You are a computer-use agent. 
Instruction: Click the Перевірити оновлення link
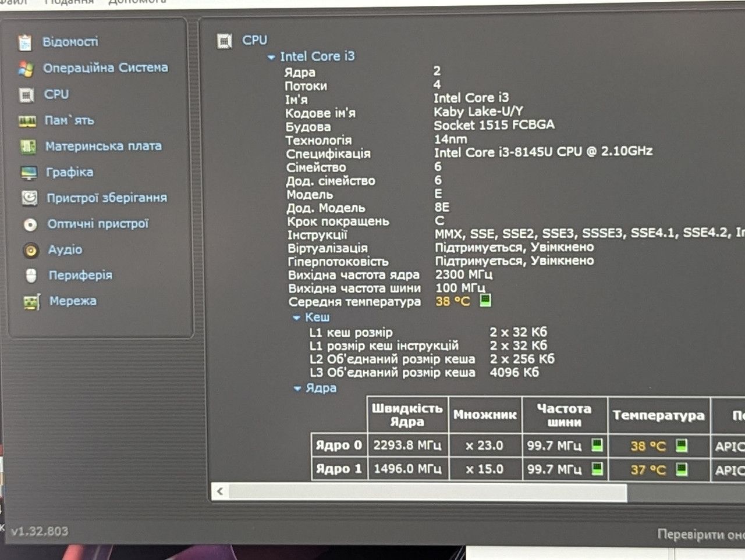[x=701, y=534]
